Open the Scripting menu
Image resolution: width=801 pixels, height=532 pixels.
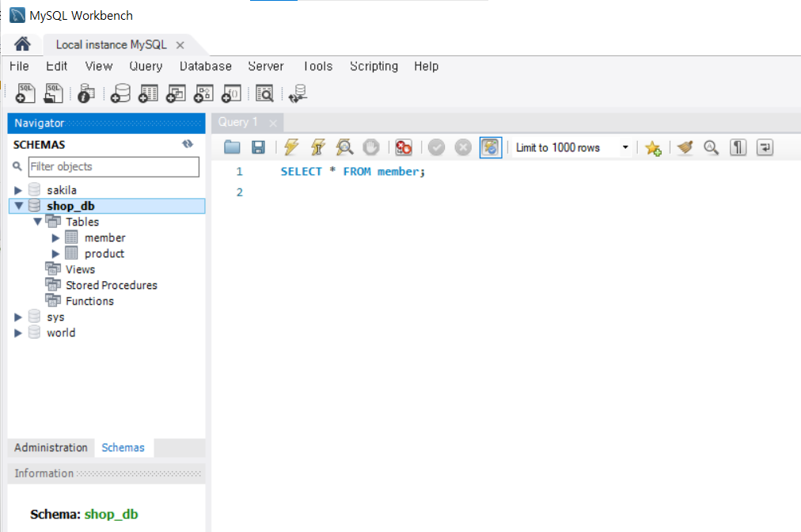click(374, 66)
